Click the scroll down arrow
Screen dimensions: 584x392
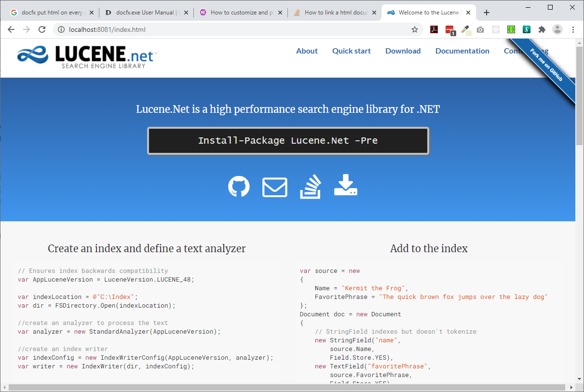579,379
